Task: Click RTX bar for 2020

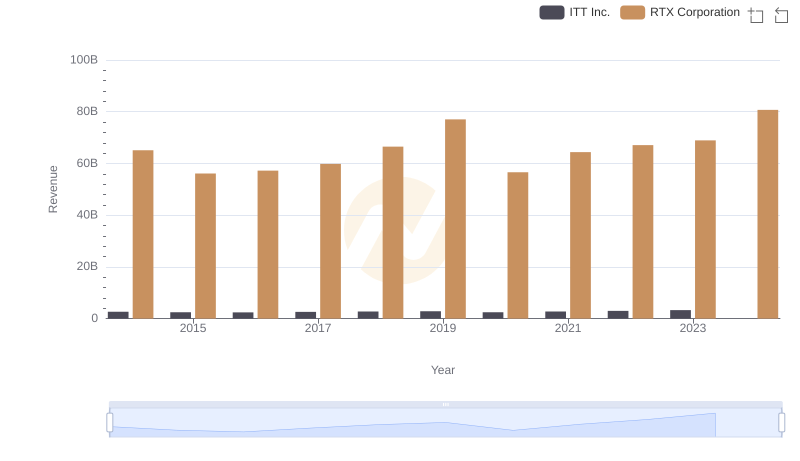Action: click(518, 245)
